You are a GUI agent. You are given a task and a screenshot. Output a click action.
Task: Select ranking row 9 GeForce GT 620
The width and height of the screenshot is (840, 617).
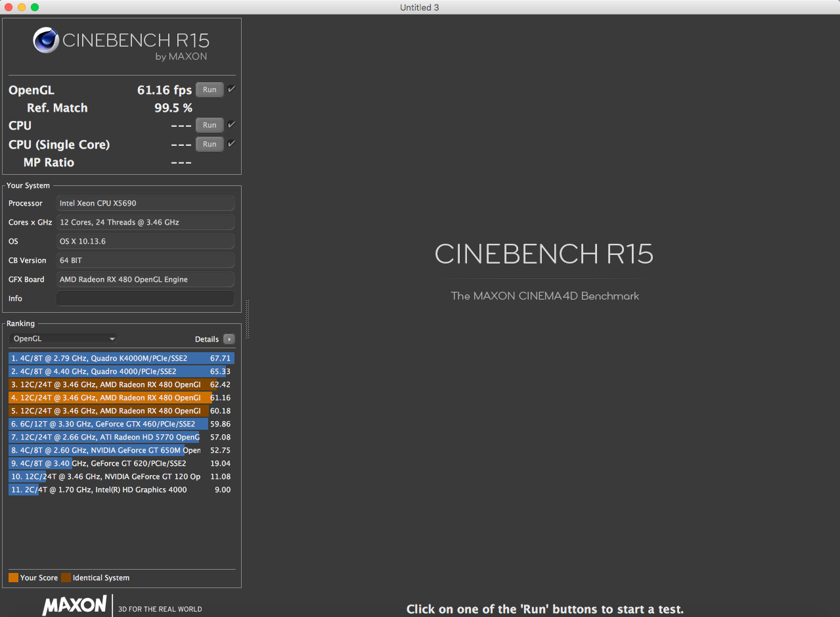tap(122, 463)
